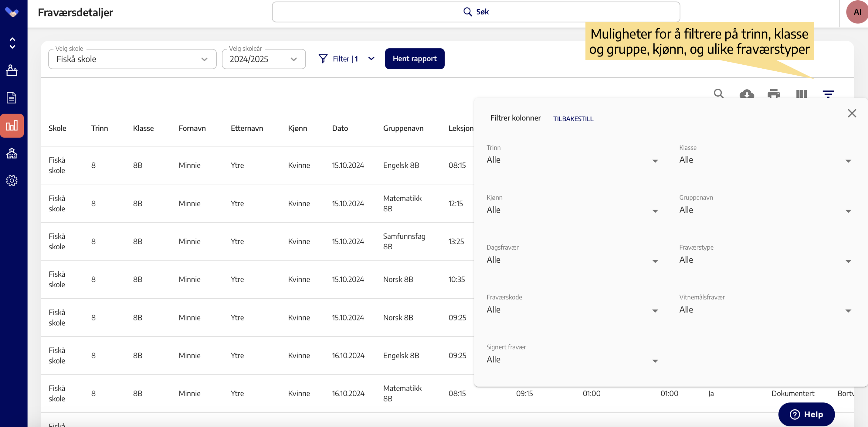This screenshot has height=427, width=868.
Task: Open the Trinn filter dropdown
Action: click(x=572, y=160)
